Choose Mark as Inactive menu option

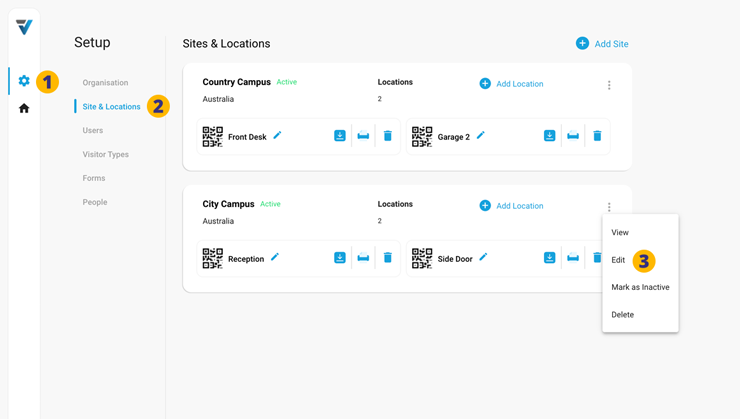pos(640,287)
